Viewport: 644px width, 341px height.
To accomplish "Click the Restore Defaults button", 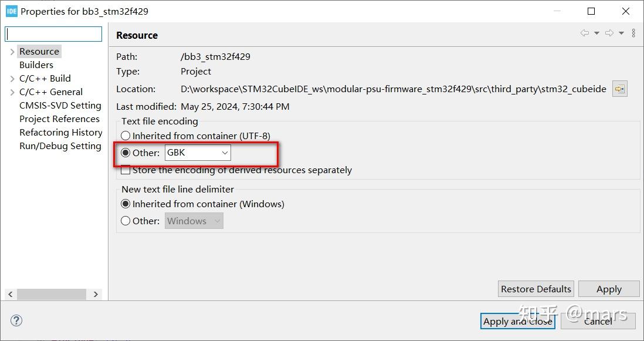I will (x=535, y=289).
